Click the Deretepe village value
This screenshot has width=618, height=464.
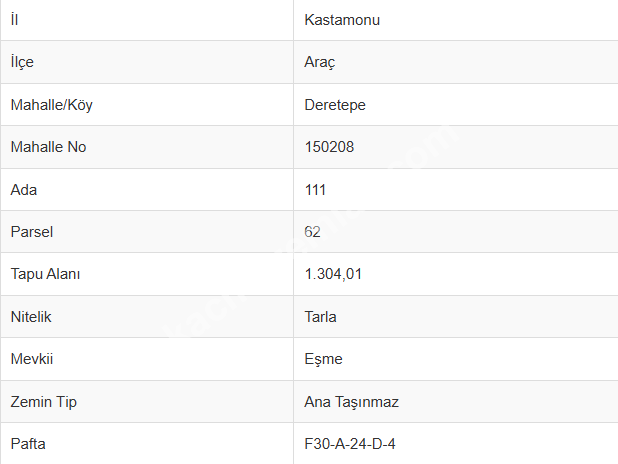click(x=336, y=105)
